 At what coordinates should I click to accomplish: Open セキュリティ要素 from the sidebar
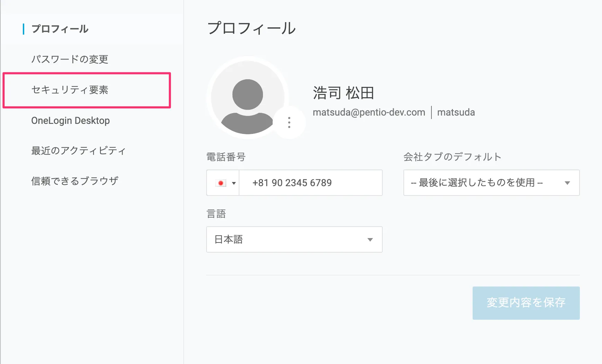coord(70,90)
